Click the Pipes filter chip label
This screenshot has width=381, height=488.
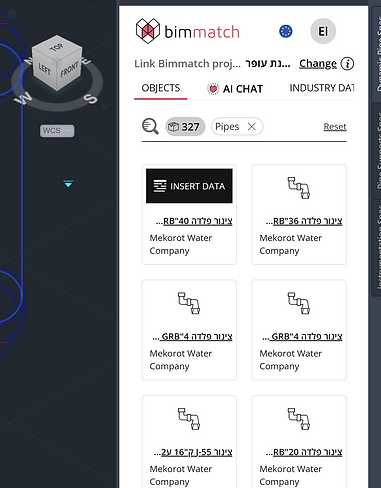coord(227,127)
